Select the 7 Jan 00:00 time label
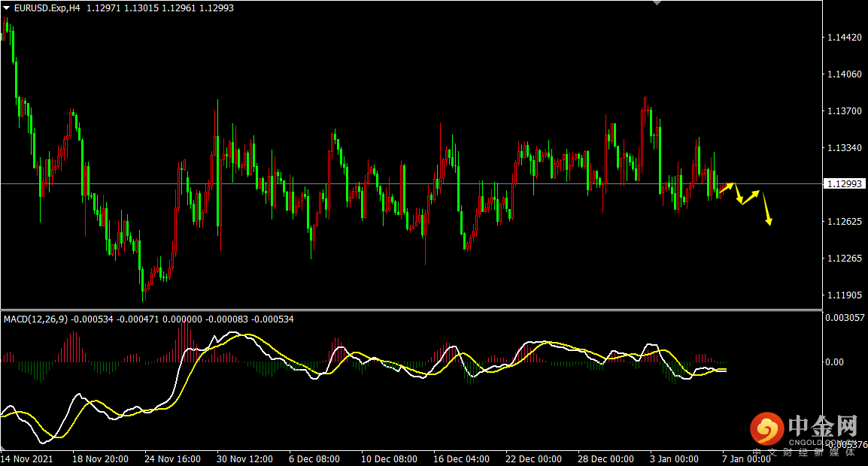Viewport: 868px width, 466px height. point(746,458)
